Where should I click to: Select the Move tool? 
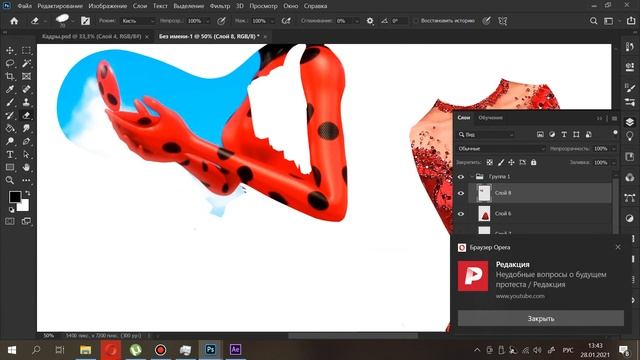[10, 51]
